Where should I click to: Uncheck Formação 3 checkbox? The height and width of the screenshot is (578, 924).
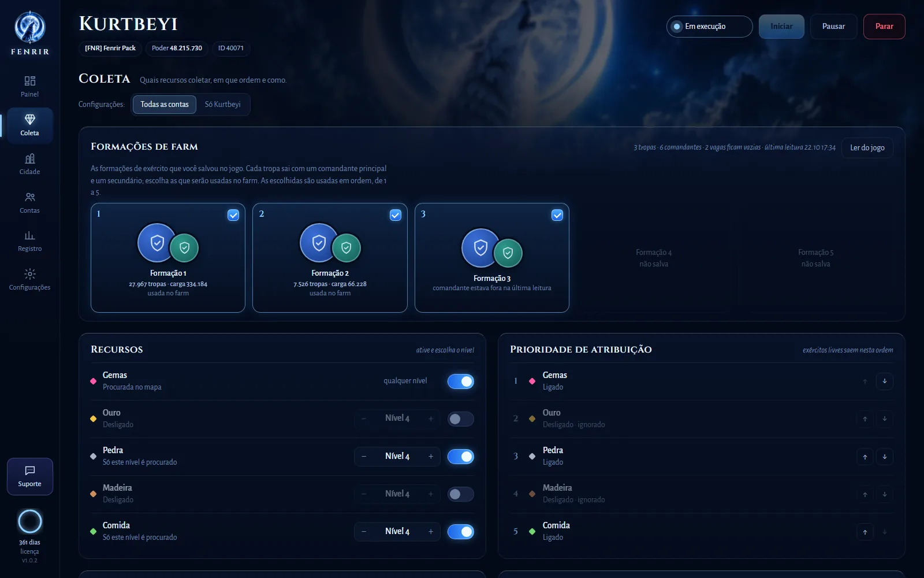click(x=557, y=215)
